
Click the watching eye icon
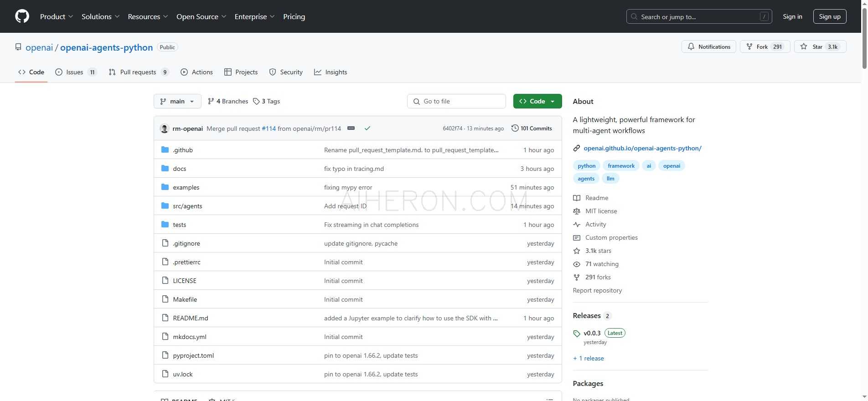pos(577,264)
